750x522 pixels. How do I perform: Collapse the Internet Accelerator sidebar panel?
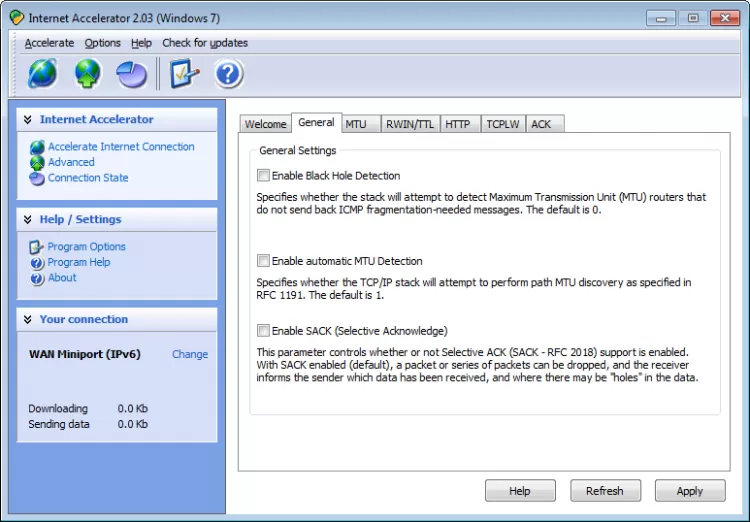[x=28, y=119]
